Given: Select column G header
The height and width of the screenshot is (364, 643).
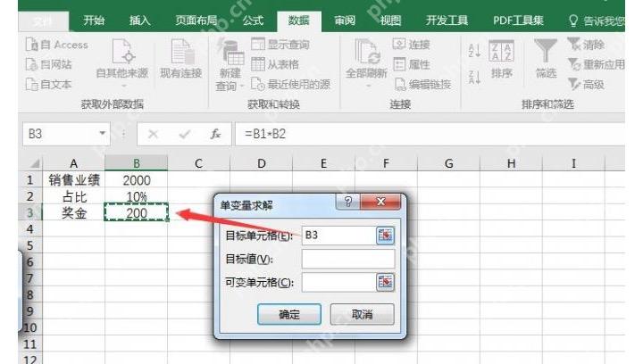Looking at the screenshot, I should point(448,163).
